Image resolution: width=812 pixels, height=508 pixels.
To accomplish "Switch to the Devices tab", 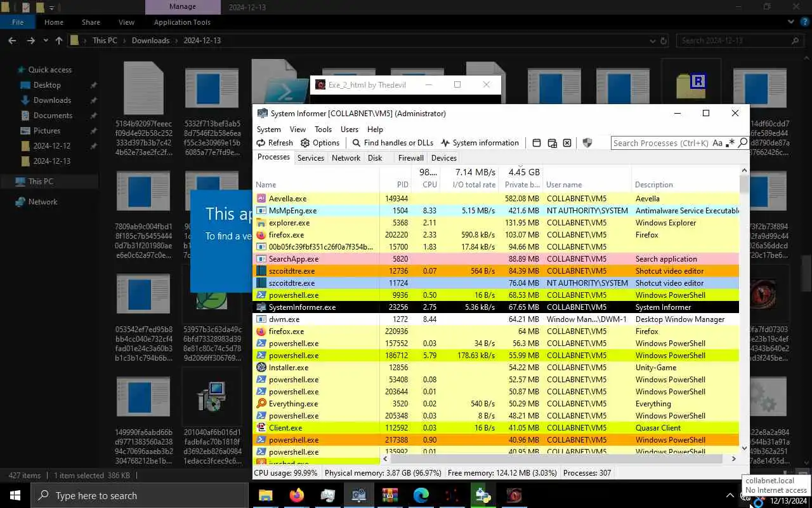I will (443, 158).
